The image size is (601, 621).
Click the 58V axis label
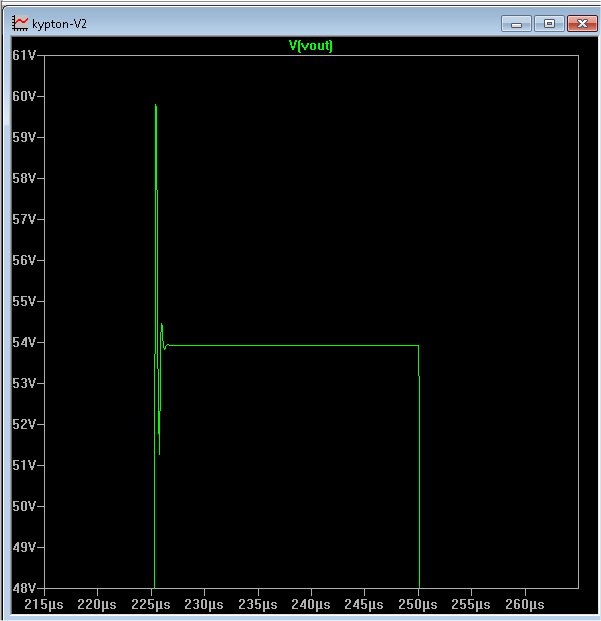click(x=24, y=178)
